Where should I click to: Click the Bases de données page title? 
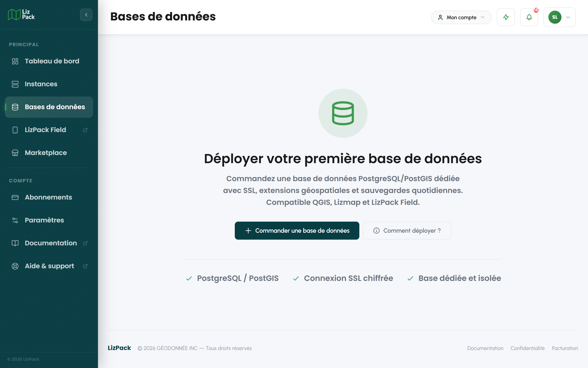(163, 17)
